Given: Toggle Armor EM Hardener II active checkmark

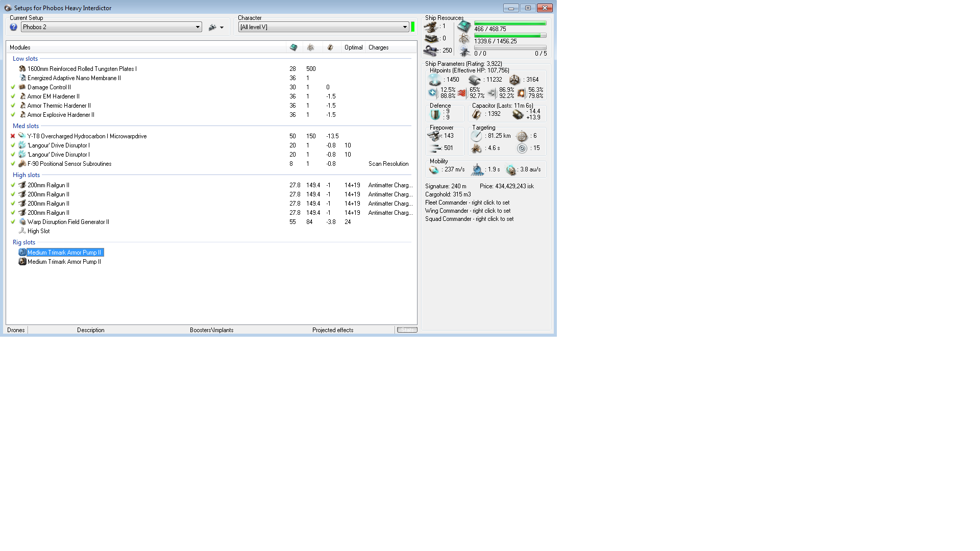Looking at the screenshot, I should point(13,96).
